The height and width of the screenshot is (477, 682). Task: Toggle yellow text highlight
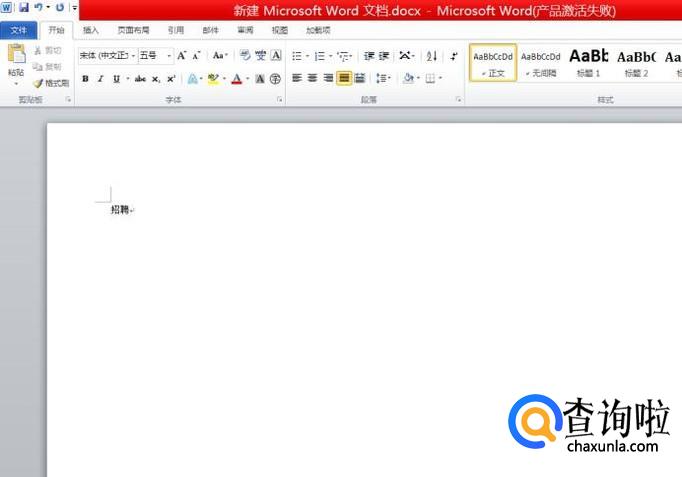(x=213, y=79)
